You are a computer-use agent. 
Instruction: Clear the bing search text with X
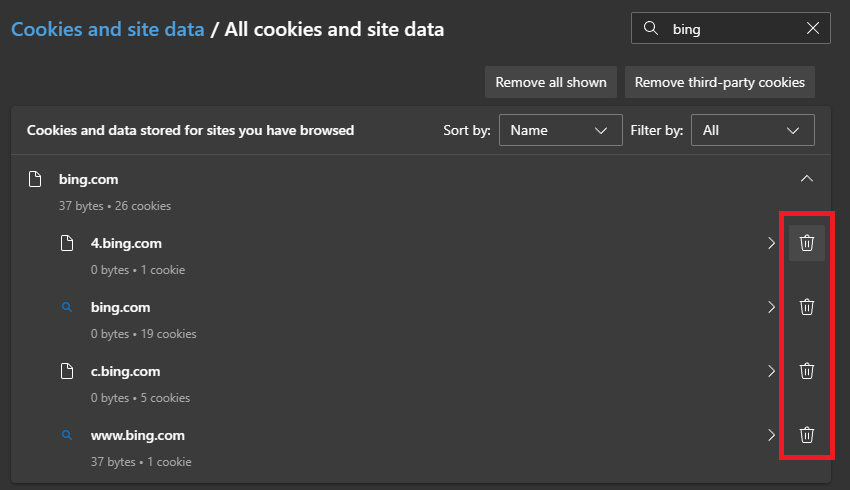coord(813,29)
